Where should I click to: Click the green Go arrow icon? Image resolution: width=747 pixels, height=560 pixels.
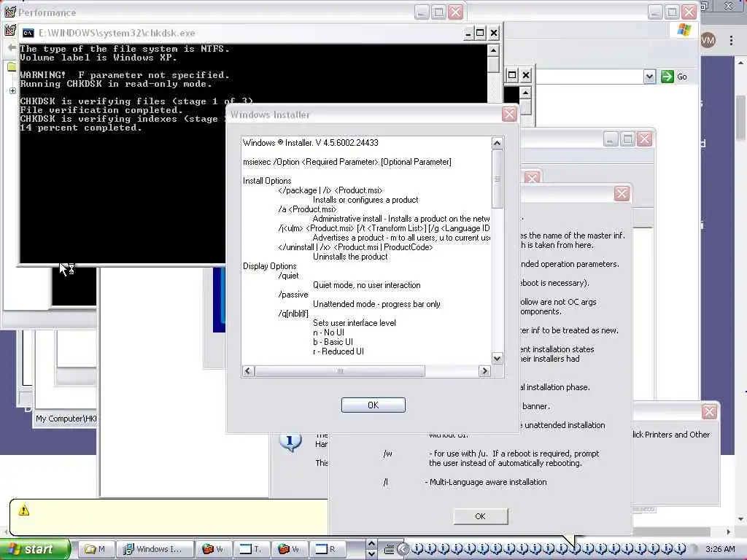tap(667, 77)
